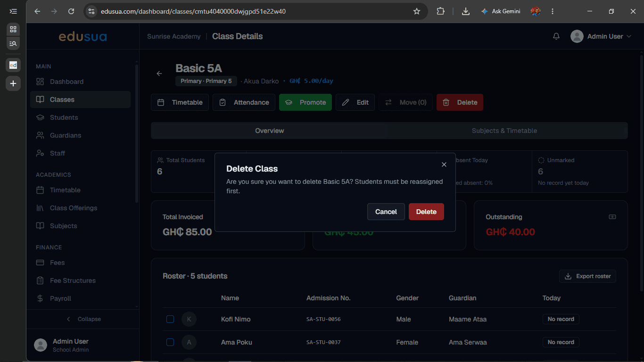Screen dimensions: 644x362
Task: Open Subjects in the sidebar
Action: click(x=80, y=226)
